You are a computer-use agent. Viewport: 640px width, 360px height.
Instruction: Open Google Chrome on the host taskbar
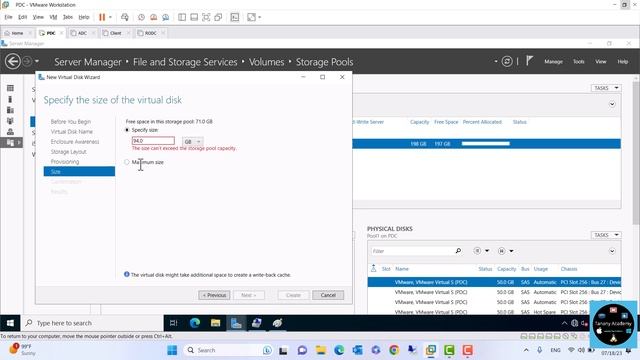click(394, 350)
